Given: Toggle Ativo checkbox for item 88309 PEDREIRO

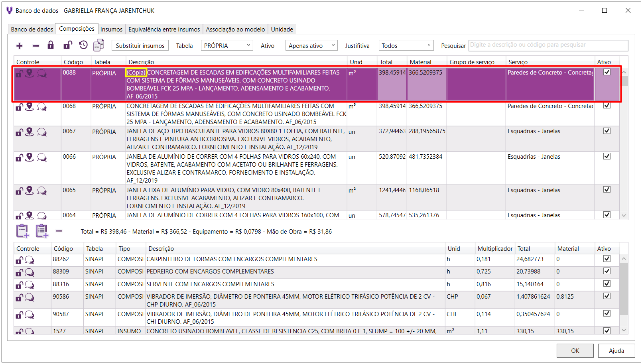Looking at the screenshot, I should click(x=607, y=271).
